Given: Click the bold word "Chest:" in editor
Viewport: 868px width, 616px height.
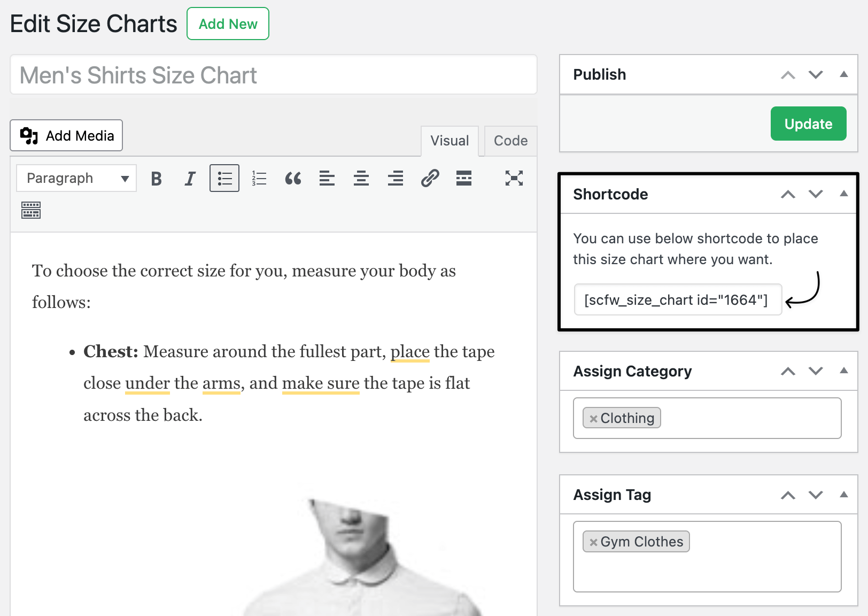Looking at the screenshot, I should [x=111, y=351].
